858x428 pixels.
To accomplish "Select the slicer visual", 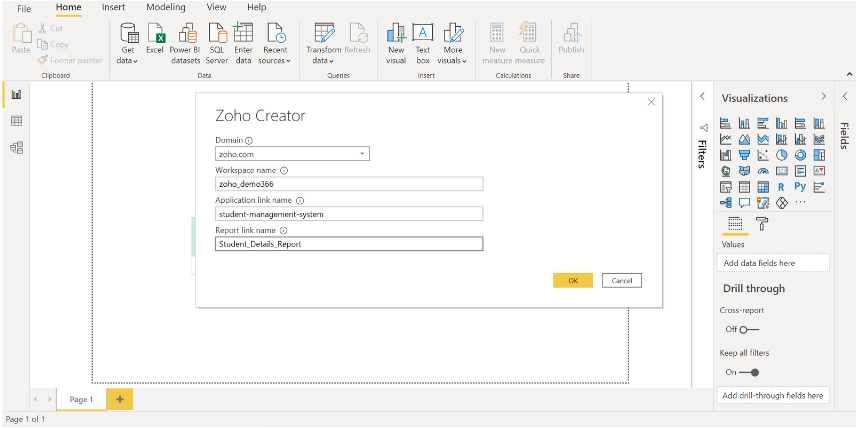I will [726, 187].
